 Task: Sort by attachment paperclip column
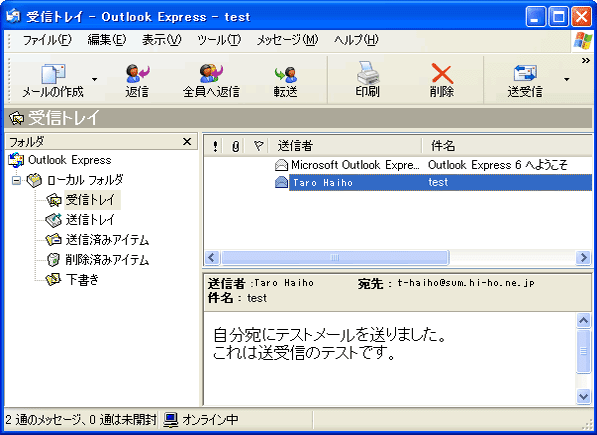click(236, 146)
